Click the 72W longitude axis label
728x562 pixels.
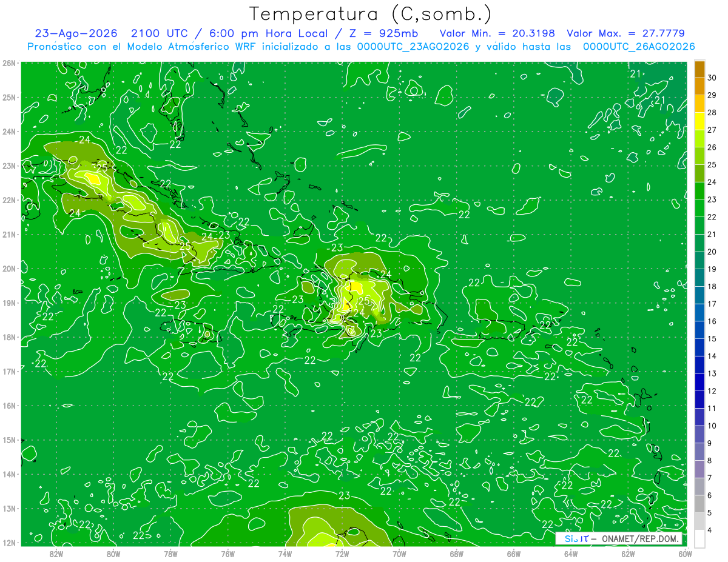[342, 553]
